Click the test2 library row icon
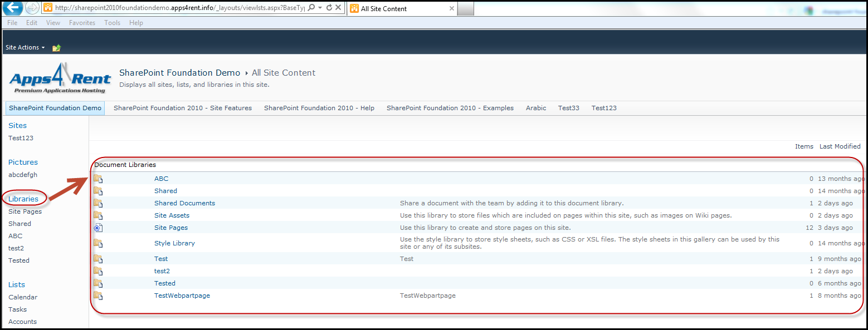Image resolution: width=868 pixels, height=330 pixels. tap(98, 271)
